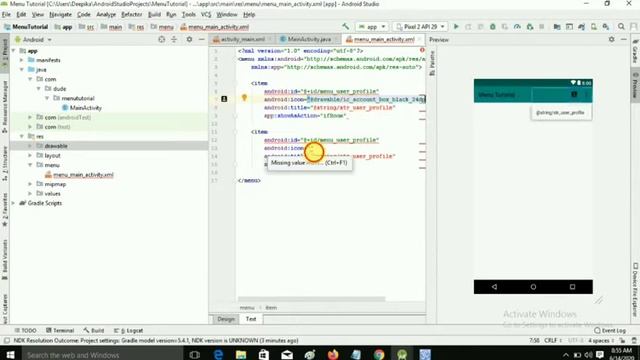Click the locate-file target icon in Project panel
This screenshot has width=640, height=360.
[x=162, y=40]
